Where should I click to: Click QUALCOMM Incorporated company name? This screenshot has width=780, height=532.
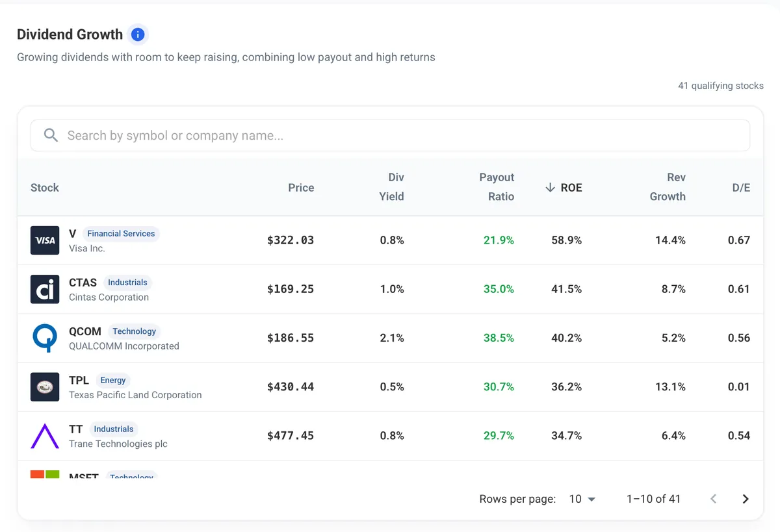coord(124,346)
